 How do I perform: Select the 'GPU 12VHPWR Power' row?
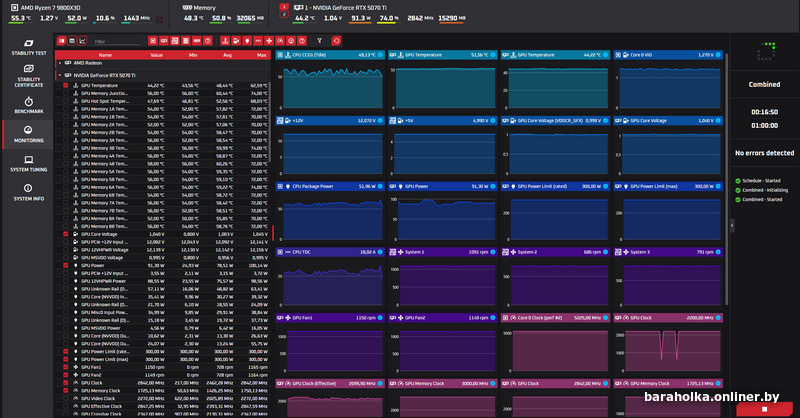point(162,281)
